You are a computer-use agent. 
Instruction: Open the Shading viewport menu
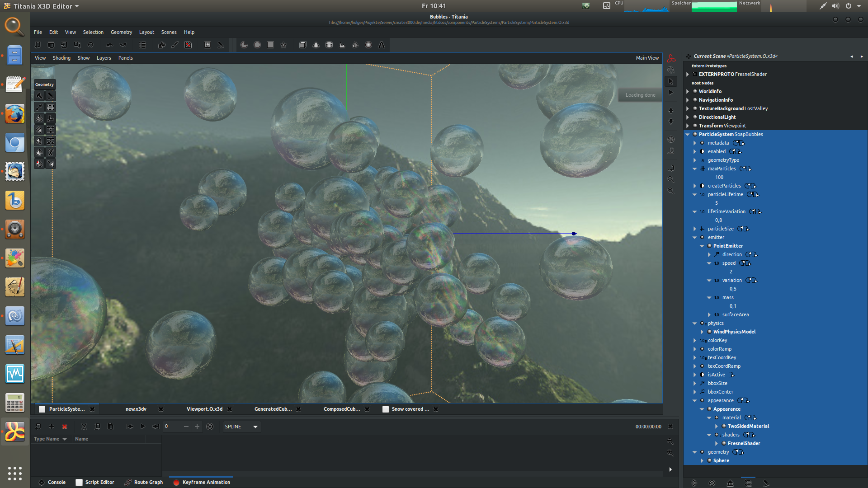[61, 58]
